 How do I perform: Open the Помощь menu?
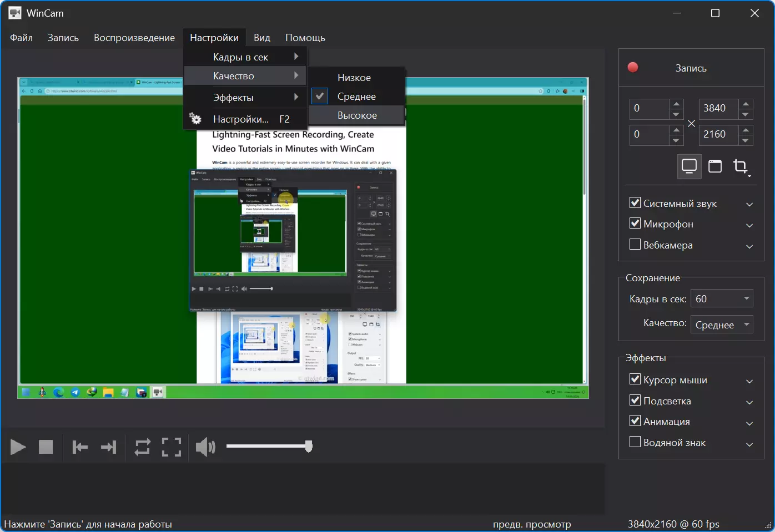[x=305, y=38]
